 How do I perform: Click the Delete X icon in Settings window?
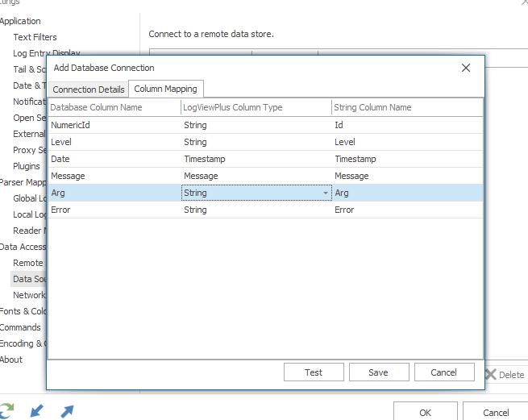pyautogui.click(x=491, y=375)
